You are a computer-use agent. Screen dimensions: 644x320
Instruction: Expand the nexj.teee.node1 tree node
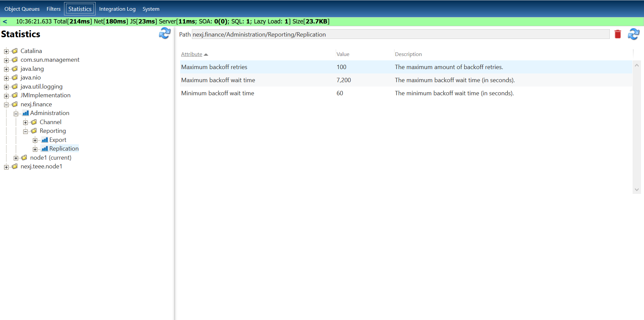[6, 166]
